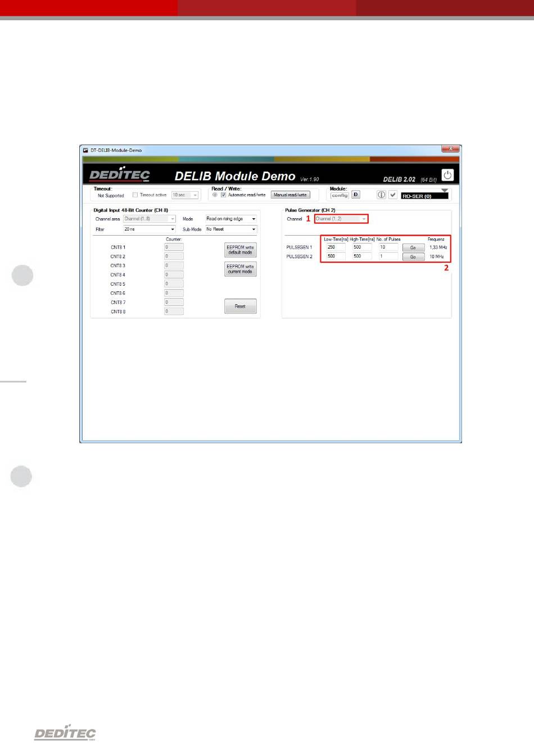Click the DEDITEC logo in app header

point(119,175)
